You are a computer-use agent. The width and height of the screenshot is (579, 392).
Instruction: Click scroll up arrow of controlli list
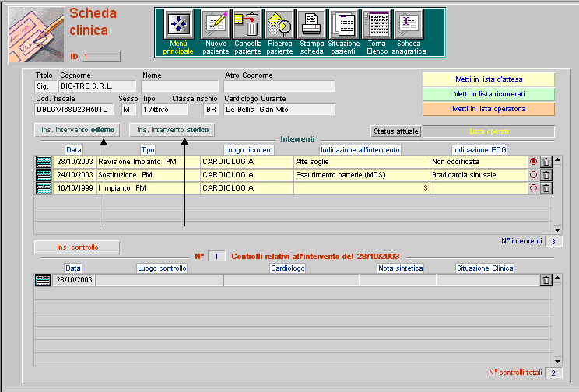(x=557, y=278)
